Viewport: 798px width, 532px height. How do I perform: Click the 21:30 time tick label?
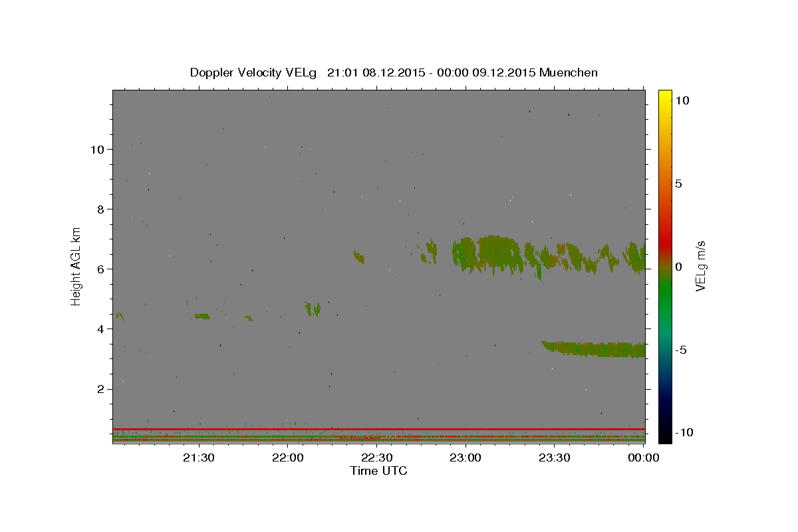click(x=198, y=458)
